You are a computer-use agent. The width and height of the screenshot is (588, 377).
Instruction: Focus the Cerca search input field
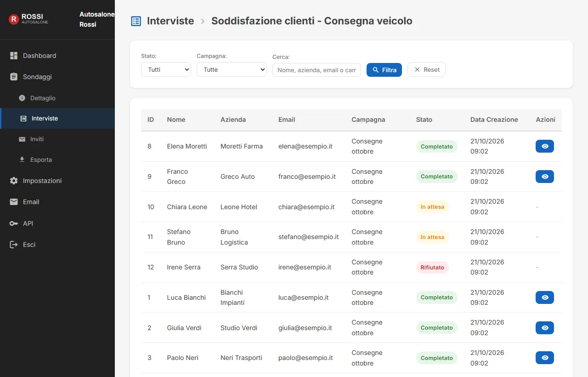(317, 70)
